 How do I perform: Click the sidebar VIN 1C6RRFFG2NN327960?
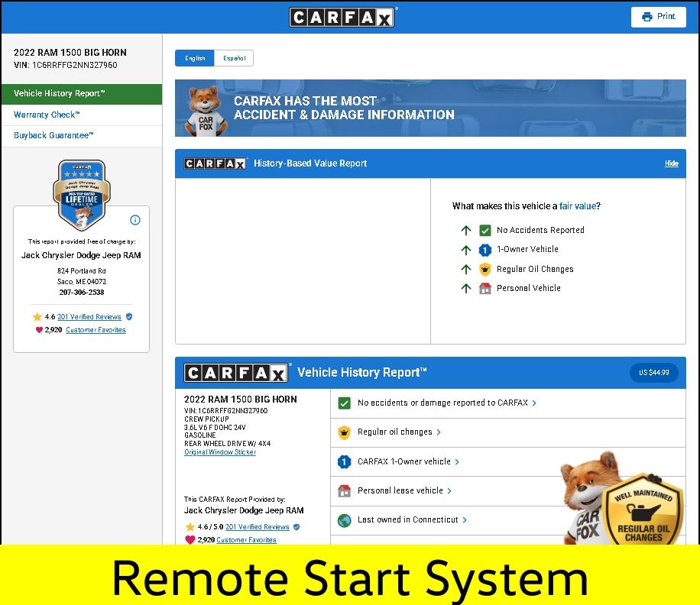coord(66,65)
